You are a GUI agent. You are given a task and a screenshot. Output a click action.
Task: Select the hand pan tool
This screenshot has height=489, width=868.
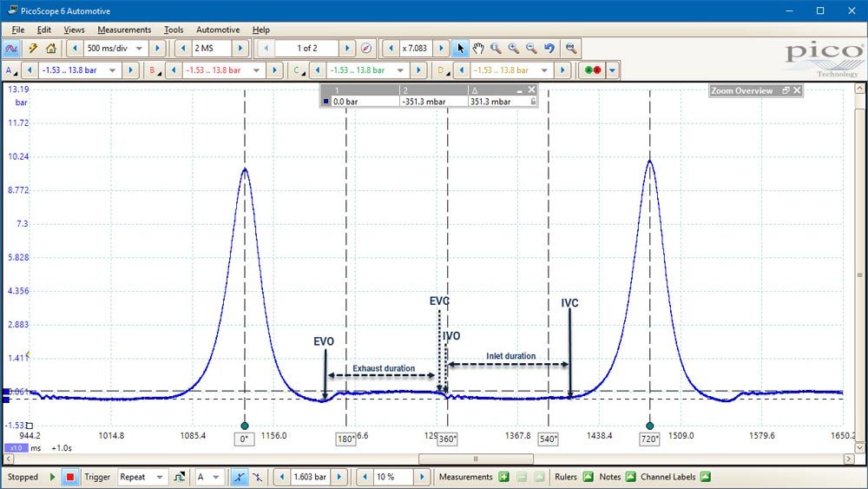tap(478, 48)
